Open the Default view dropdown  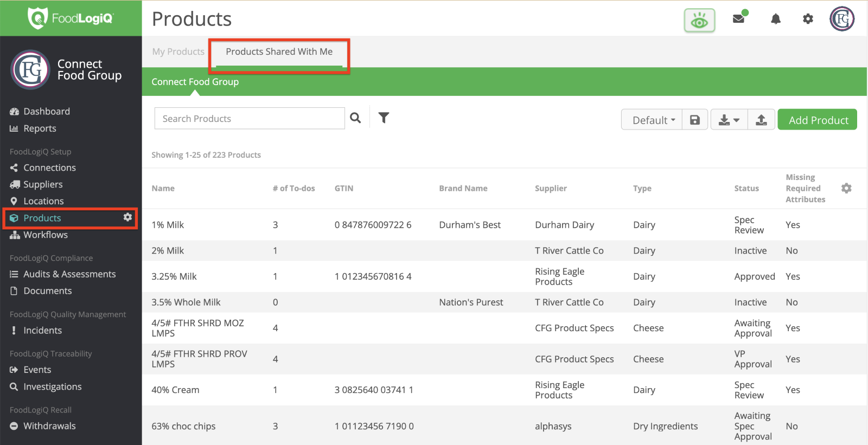tap(652, 120)
